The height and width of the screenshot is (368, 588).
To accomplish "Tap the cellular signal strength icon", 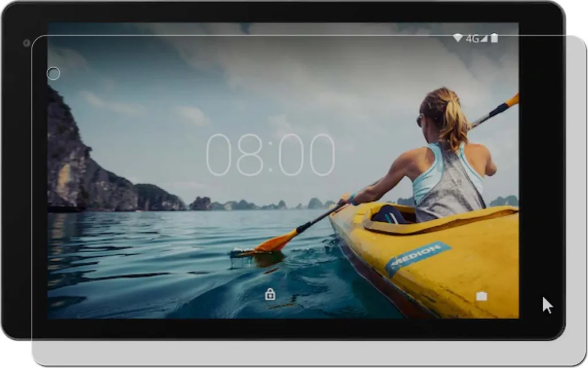I will 483,38.
